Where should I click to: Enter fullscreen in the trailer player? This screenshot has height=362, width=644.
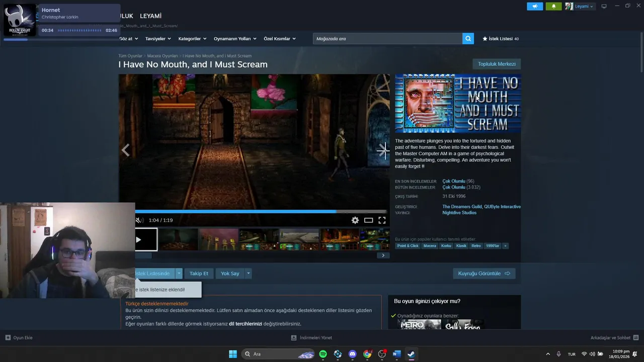[x=382, y=220]
